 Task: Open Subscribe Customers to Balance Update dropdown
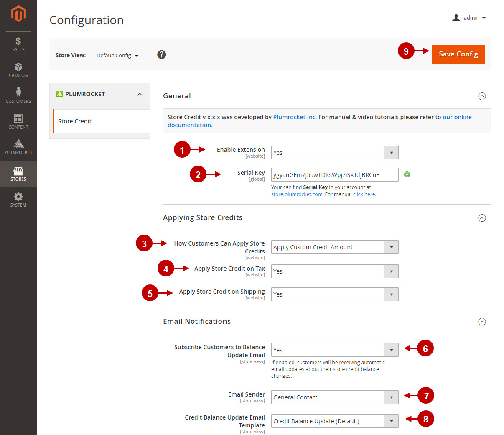click(335, 350)
